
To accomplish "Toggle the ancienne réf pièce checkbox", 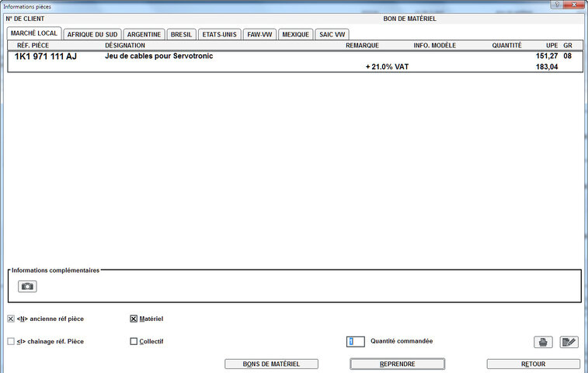I will pyautogui.click(x=11, y=319).
